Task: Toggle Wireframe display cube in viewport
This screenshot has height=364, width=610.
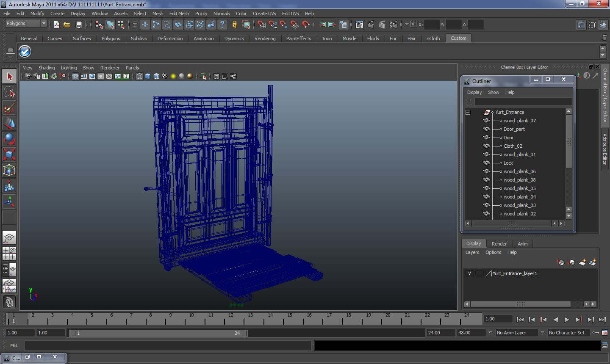Action: click(139, 76)
